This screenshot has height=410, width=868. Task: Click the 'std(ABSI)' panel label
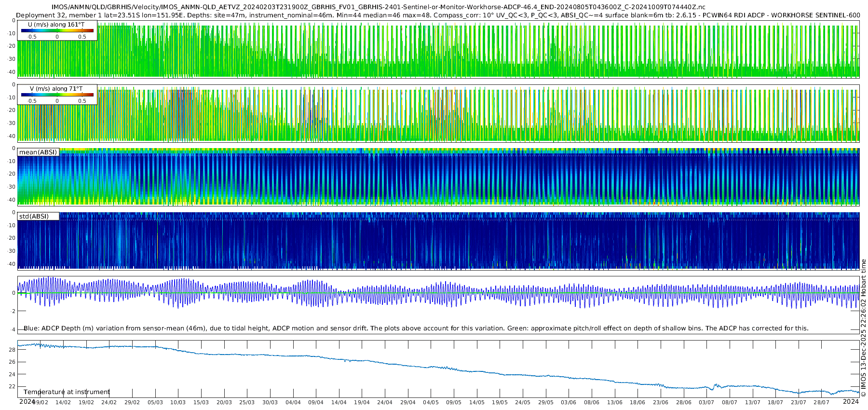[34, 217]
